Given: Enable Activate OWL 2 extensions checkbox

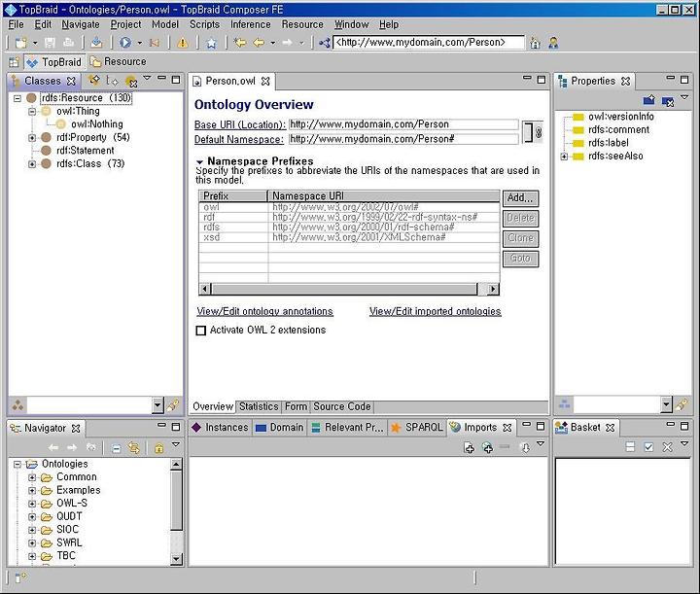Looking at the screenshot, I should [x=201, y=331].
